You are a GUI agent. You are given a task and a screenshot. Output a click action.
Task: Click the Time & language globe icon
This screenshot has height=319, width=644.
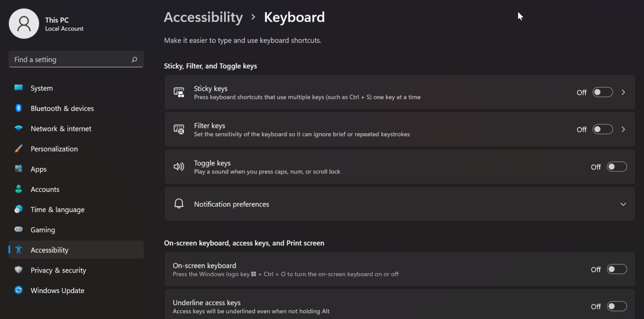[x=18, y=209]
